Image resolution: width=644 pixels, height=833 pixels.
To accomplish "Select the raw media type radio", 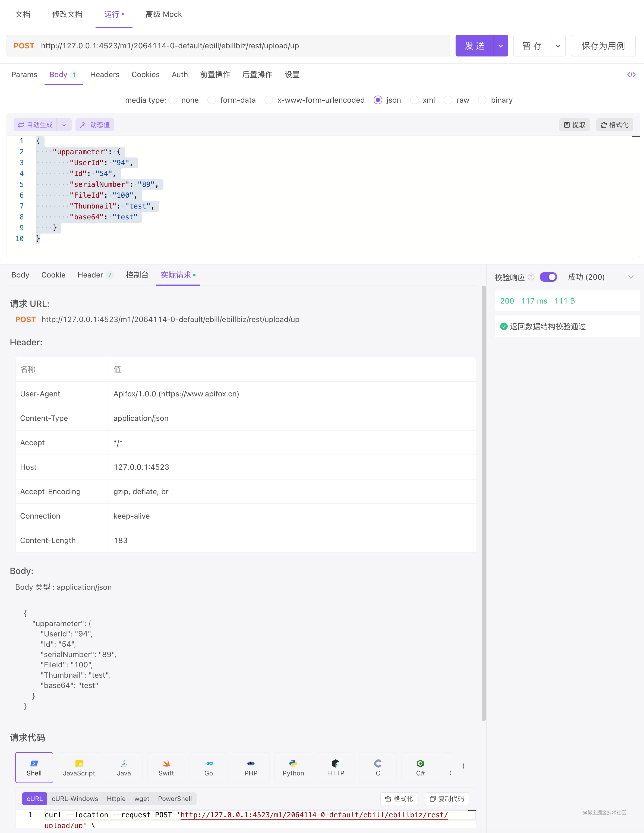I will (x=448, y=100).
